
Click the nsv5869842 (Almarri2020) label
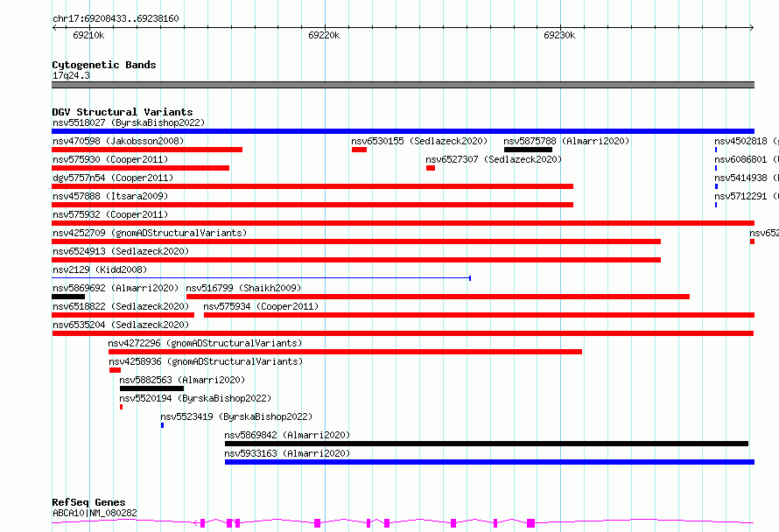click(x=287, y=435)
